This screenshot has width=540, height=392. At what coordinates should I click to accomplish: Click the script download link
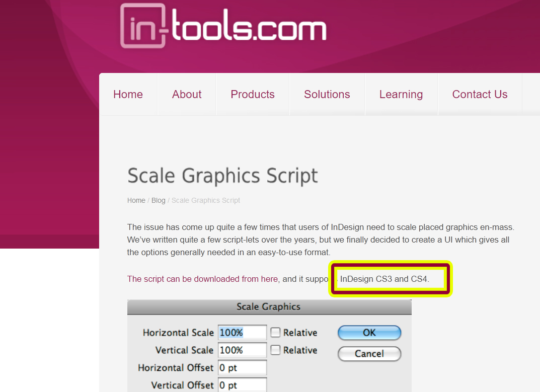coord(202,279)
